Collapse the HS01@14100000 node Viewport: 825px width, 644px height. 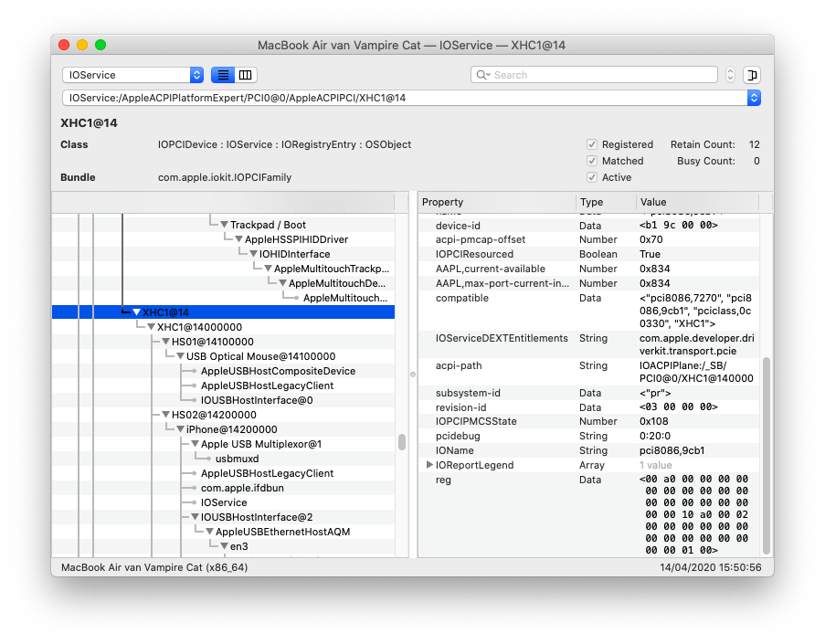tap(166, 342)
